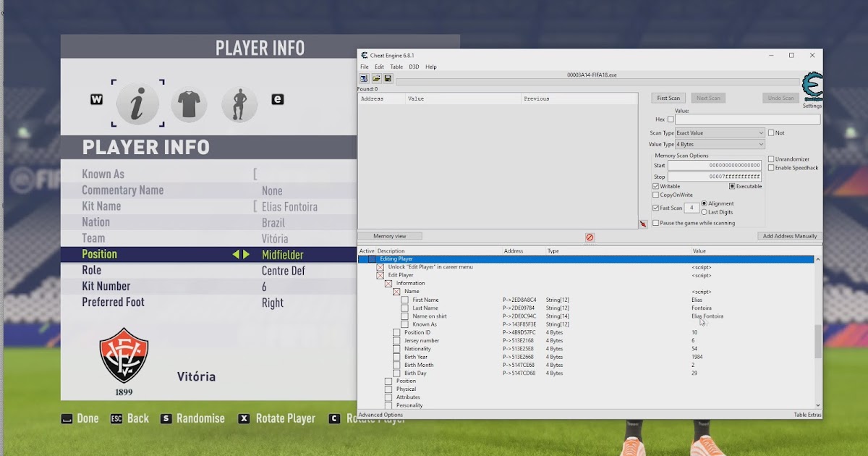The width and height of the screenshot is (868, 456).
Task: Click the Next Scan button
Action: pos(708,98)
